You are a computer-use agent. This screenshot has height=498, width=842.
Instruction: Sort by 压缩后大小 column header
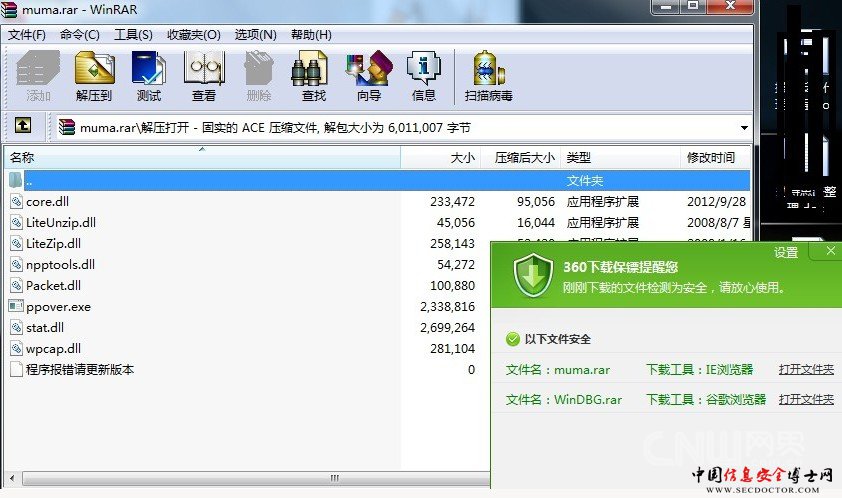click(520, 157)
